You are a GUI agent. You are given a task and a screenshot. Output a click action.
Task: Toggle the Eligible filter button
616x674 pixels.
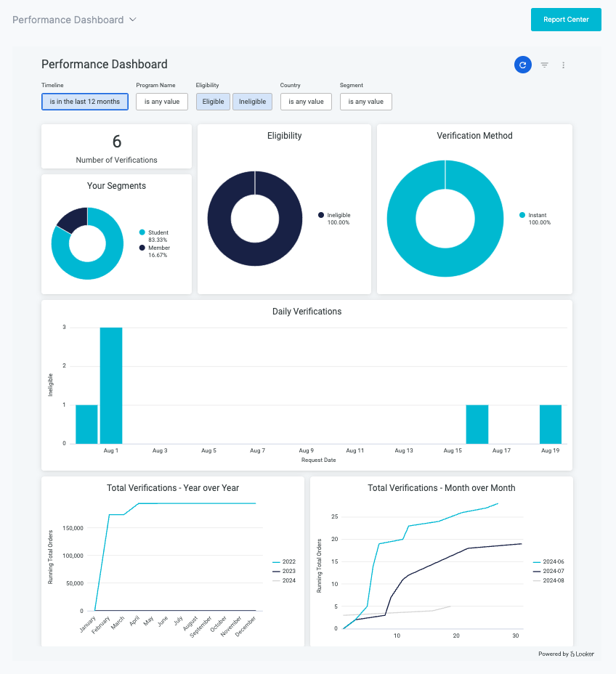[x=213, y=102]
